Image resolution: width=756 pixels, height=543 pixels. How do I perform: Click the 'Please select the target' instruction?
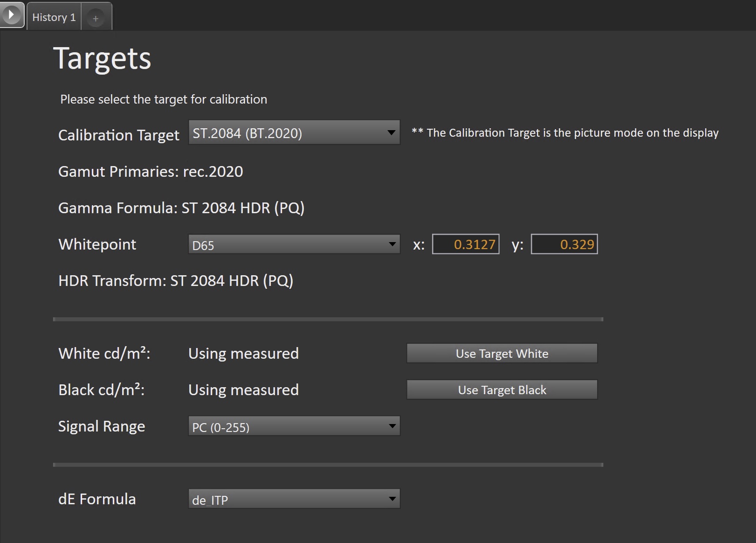164,99
